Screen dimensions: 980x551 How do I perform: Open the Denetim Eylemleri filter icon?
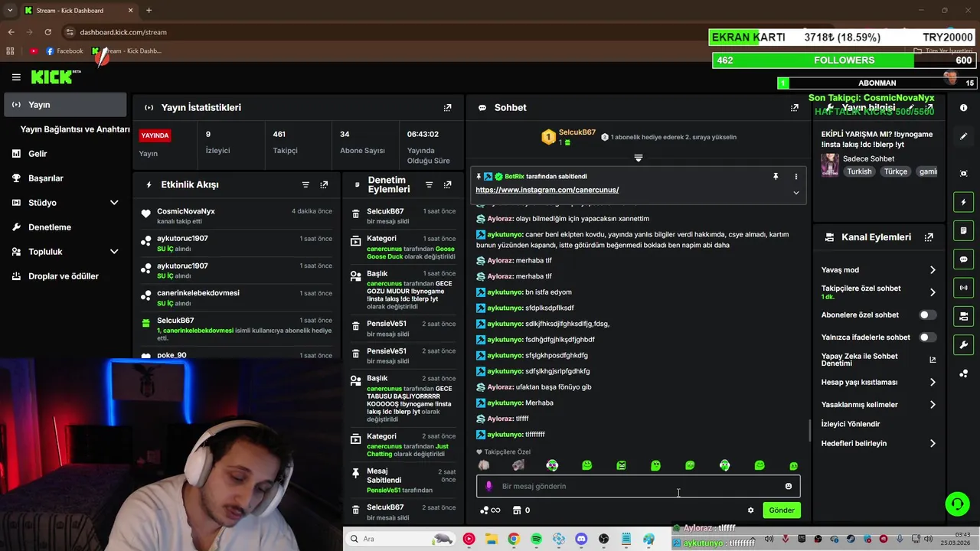[x=429, y=185]
